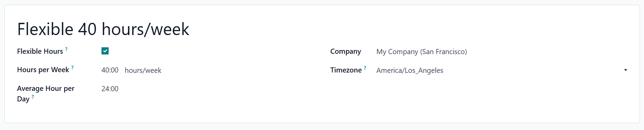The height and width of the screenshot is (130, 644).
Task: Click the Average Hour per Day label
Action: pyautogui.click(x=45, y=94)
